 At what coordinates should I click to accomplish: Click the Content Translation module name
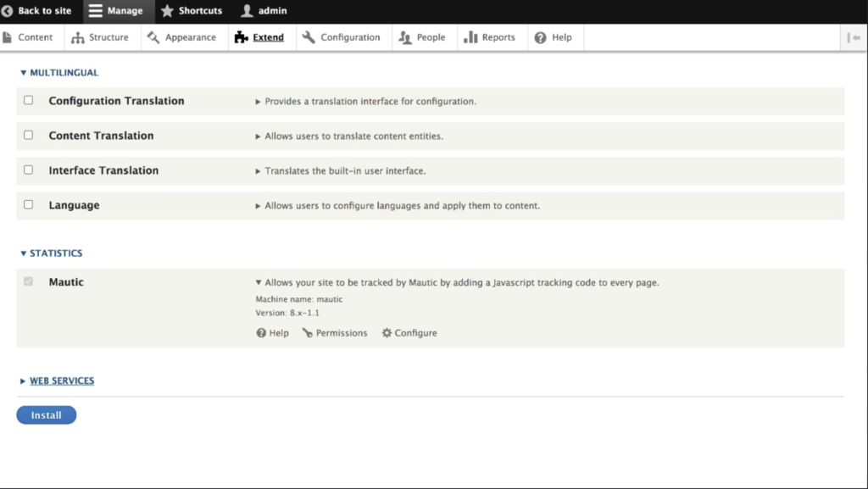[102, 136]
